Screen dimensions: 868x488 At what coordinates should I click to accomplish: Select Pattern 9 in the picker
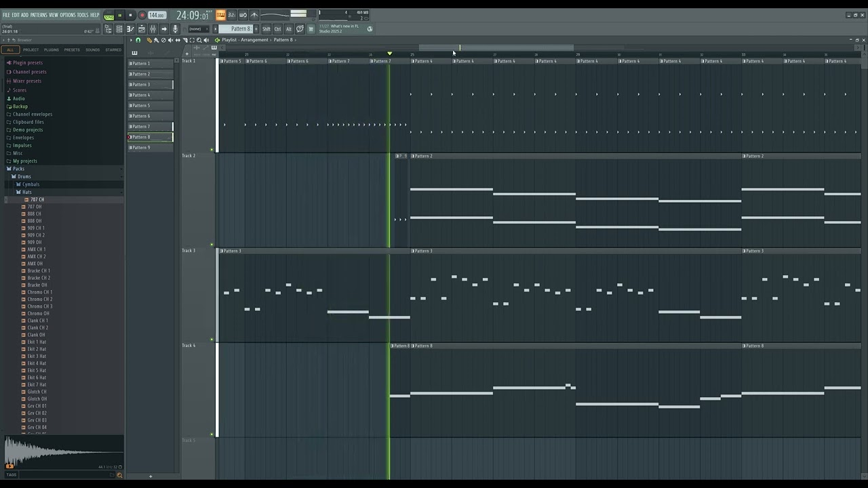(x=150, y=148)
